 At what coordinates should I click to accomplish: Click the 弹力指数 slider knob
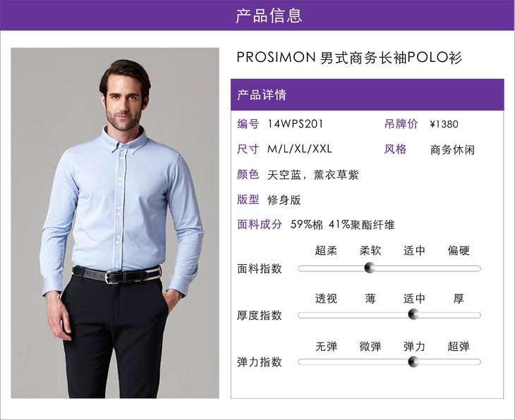413,362
